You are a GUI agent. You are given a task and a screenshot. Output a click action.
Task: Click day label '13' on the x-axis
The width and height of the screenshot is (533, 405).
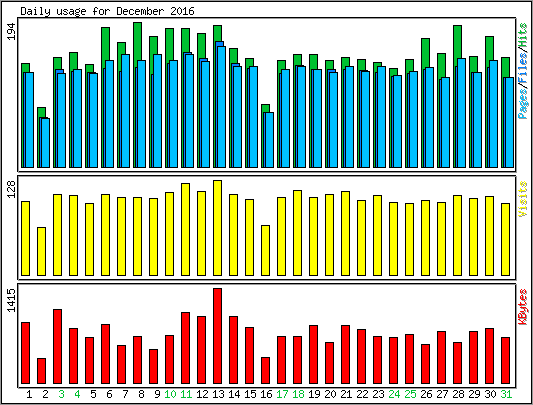[218, 394]
